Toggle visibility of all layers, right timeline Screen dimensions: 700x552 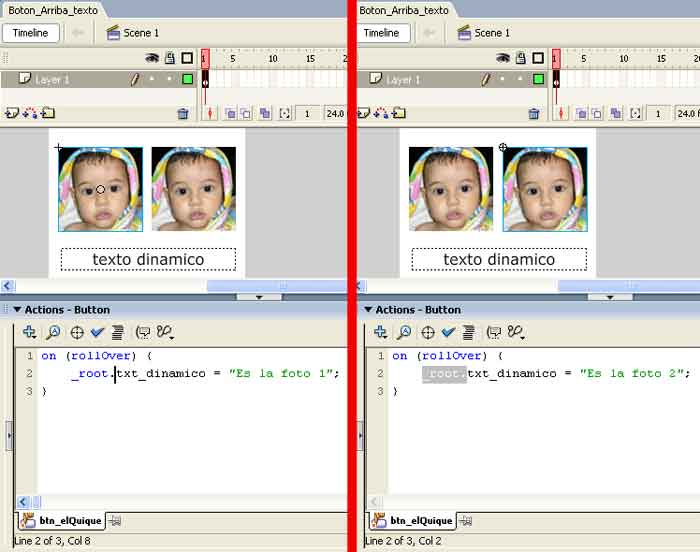coord(503,58)
